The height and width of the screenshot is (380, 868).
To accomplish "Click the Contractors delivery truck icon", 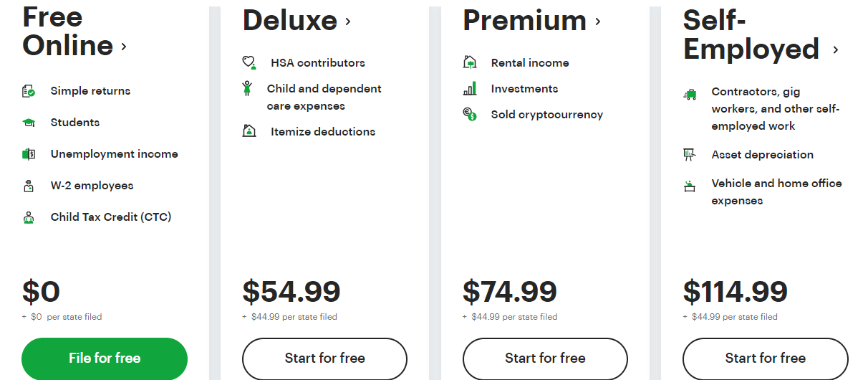I will click(x=690, y=94).
